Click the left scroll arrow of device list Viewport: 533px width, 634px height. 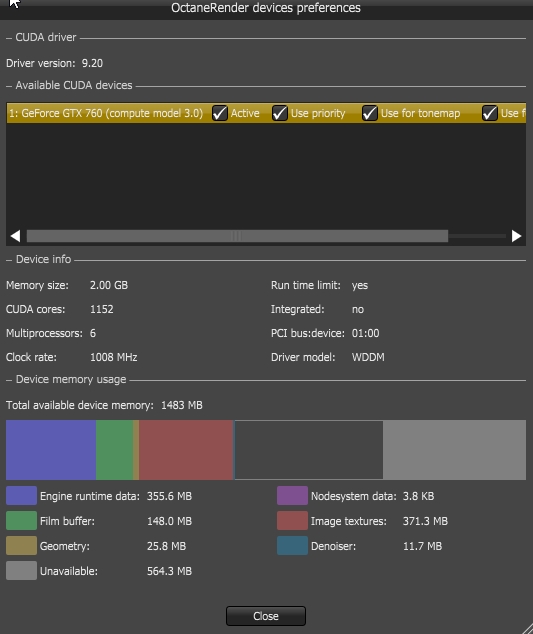coord(15,236)
